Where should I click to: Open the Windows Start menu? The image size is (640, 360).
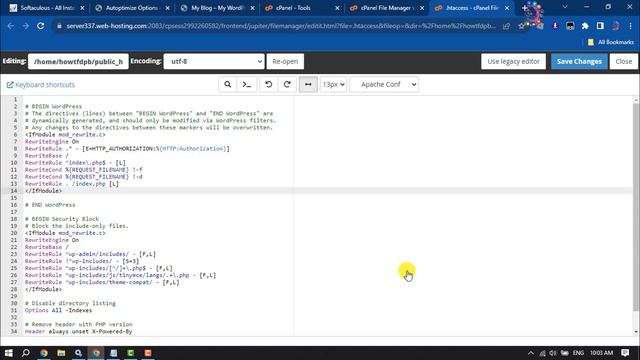(x=9, y=353)
